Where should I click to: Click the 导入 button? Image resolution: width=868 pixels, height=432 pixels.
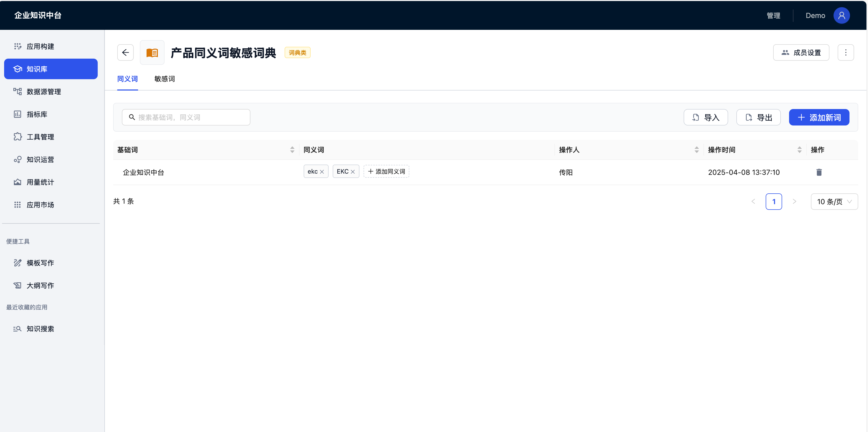tap(706, 118)
